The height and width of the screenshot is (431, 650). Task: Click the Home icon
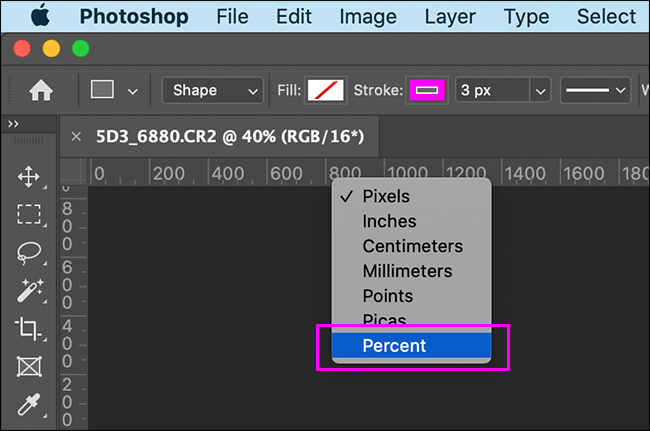[x=41, y=90]
